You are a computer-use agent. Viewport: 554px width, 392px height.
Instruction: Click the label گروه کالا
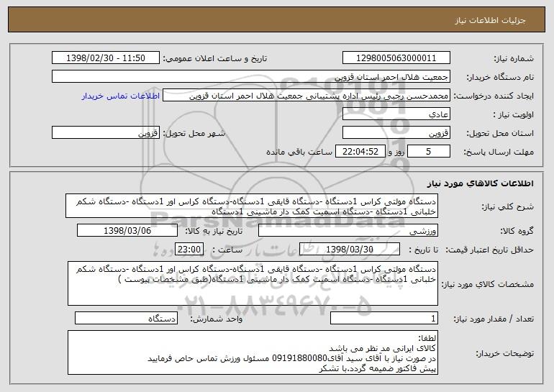pos(517,231)
